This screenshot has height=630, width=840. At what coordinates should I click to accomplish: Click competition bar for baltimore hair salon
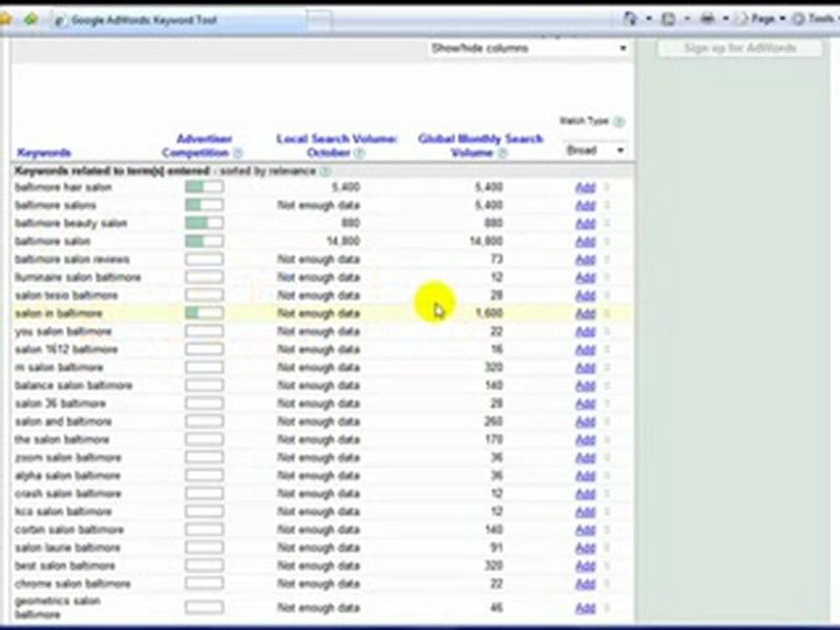pos(204,187)
